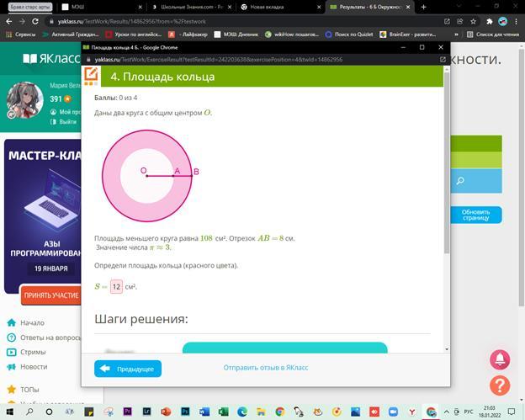
Task: Switch to Результаты tab
Action: tap(369, 7)
